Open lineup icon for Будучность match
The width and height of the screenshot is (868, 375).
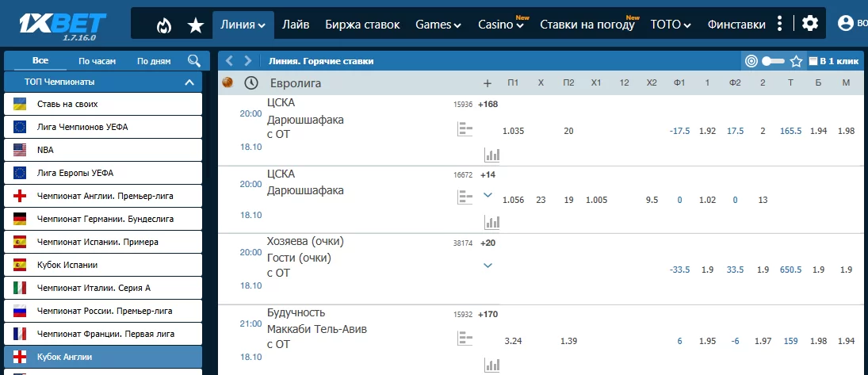465,339
